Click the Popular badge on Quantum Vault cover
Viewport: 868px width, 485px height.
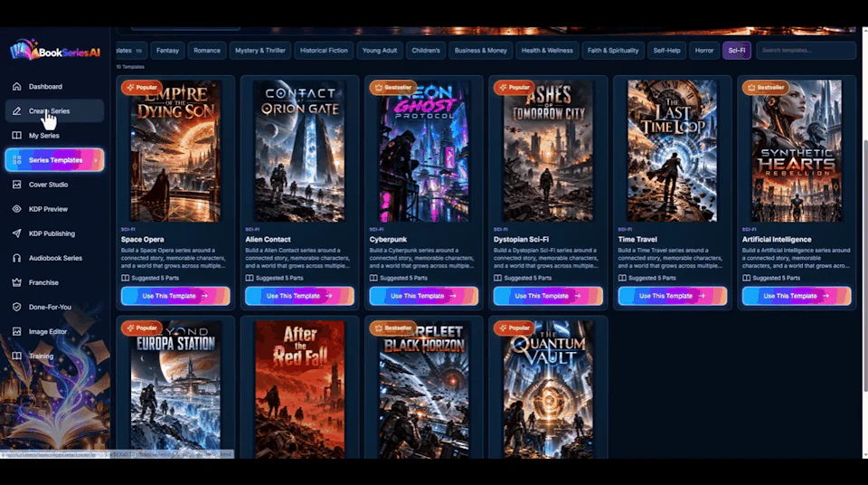(x=514, y=328)
